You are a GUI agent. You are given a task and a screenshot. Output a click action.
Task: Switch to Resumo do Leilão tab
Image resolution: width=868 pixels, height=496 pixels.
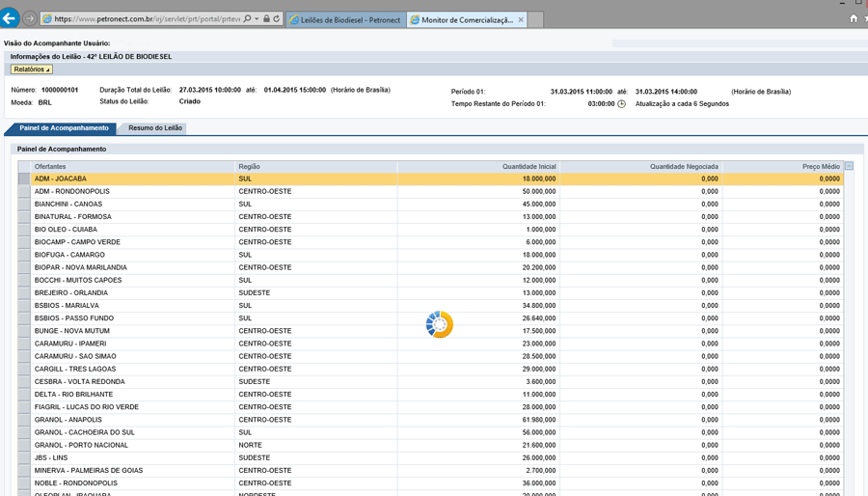tap(155, 128)
